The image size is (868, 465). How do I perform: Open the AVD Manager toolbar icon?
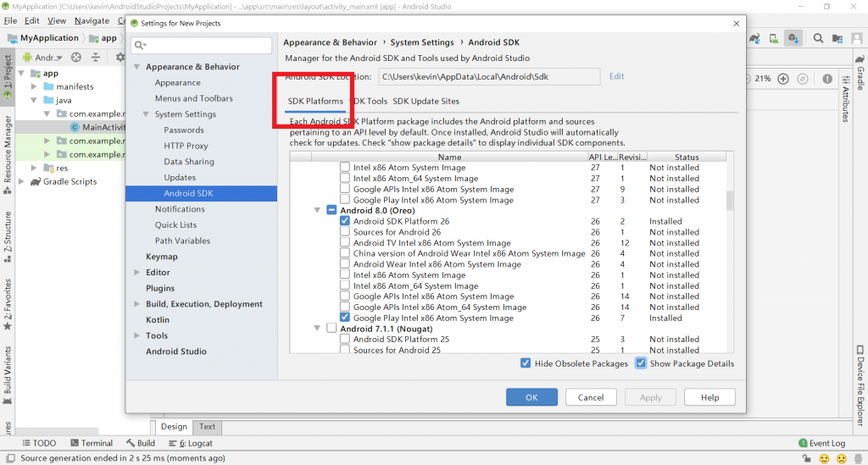click(773, 38)
